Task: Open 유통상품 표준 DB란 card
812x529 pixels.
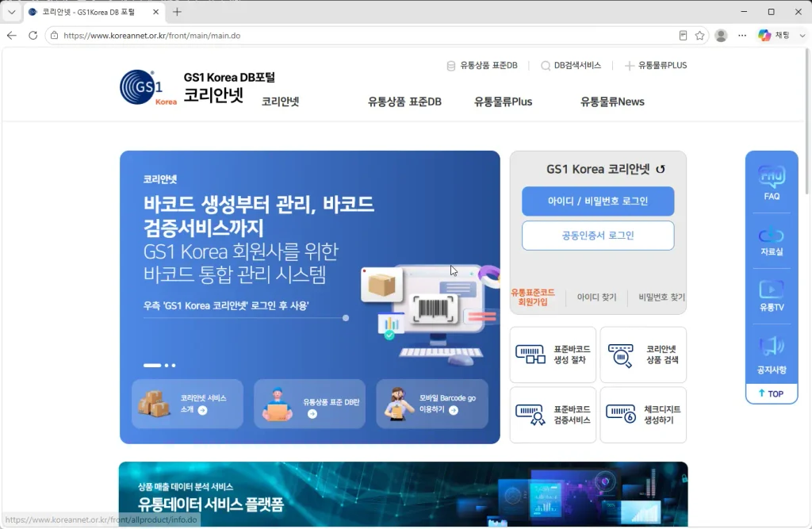Action: [310, 404]
